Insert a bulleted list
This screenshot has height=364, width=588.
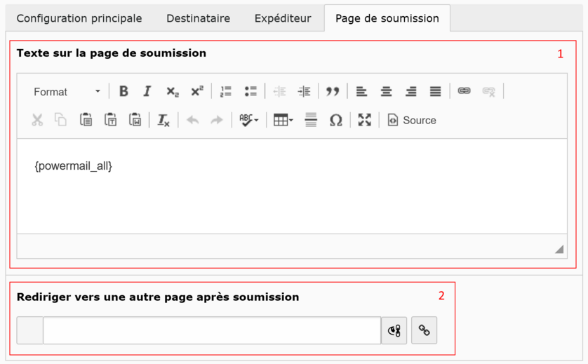(x=250, y=91)
